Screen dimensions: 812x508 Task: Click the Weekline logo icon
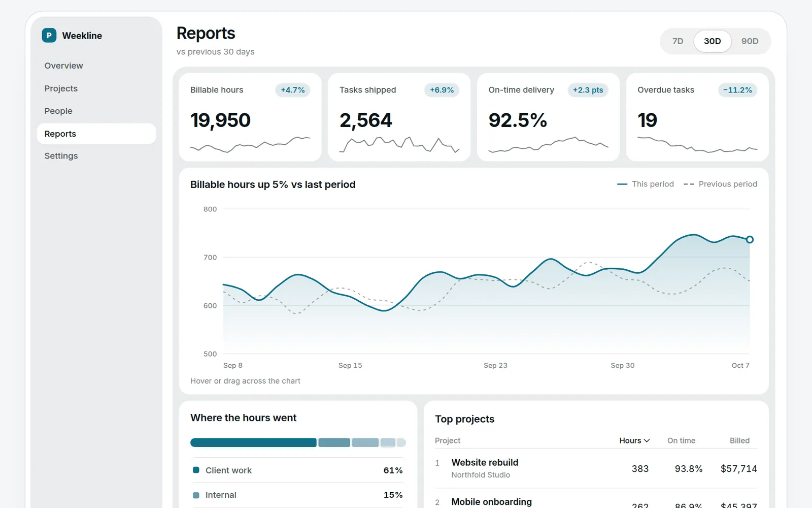tap(49, 36)
